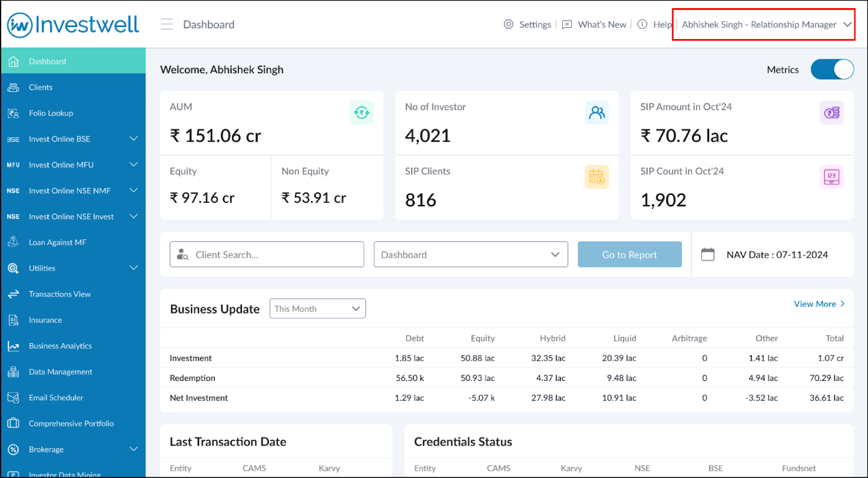The width and height of the screenshot is (868, 478).
Task: Click the Transactions View arrows icon
Action: pos(14,294)
